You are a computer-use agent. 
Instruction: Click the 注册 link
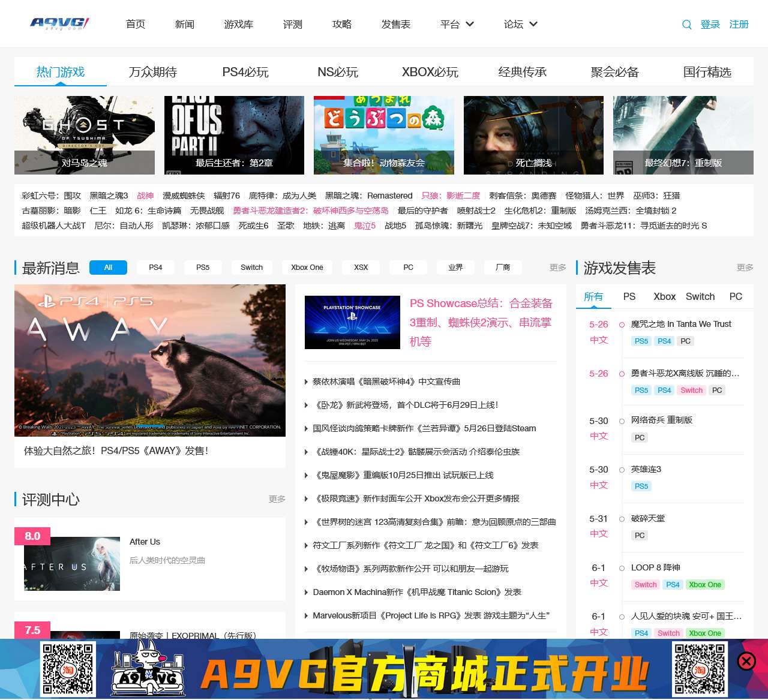739,25
